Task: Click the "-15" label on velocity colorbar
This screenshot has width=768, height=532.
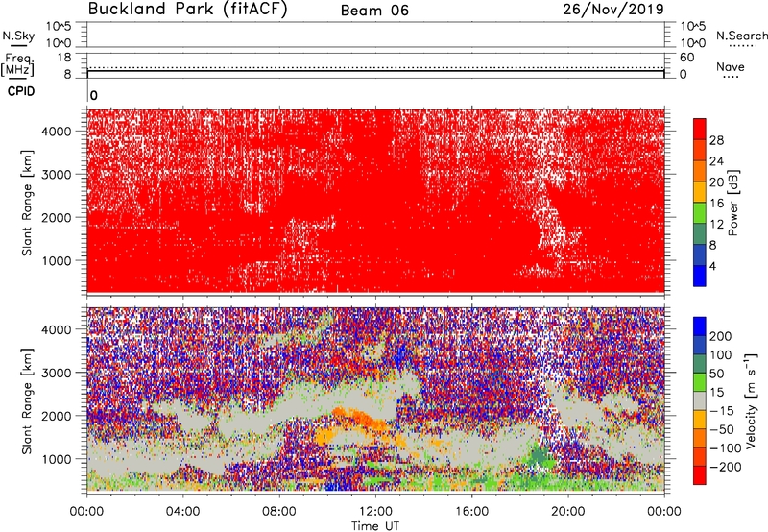Action: 722,411
